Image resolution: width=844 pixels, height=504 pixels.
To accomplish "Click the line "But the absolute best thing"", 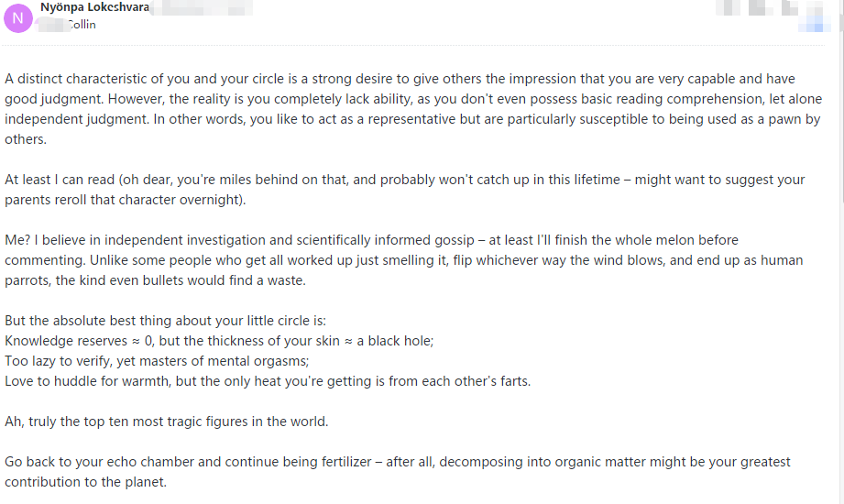I will click(165, 321).
